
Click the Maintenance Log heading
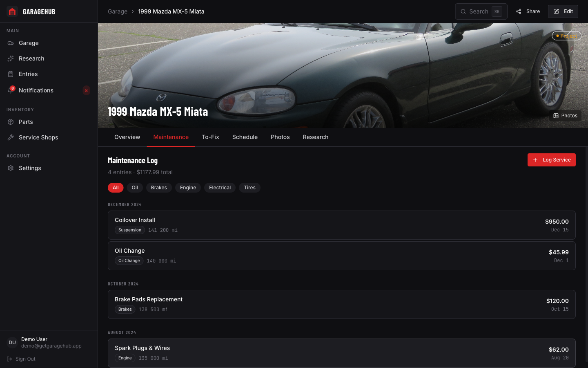133,160
